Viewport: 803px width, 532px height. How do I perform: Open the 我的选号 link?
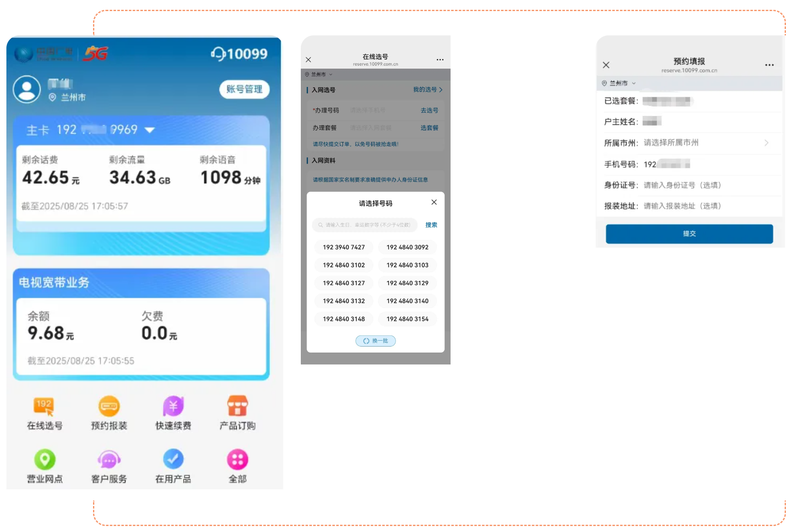click(427, 90)
